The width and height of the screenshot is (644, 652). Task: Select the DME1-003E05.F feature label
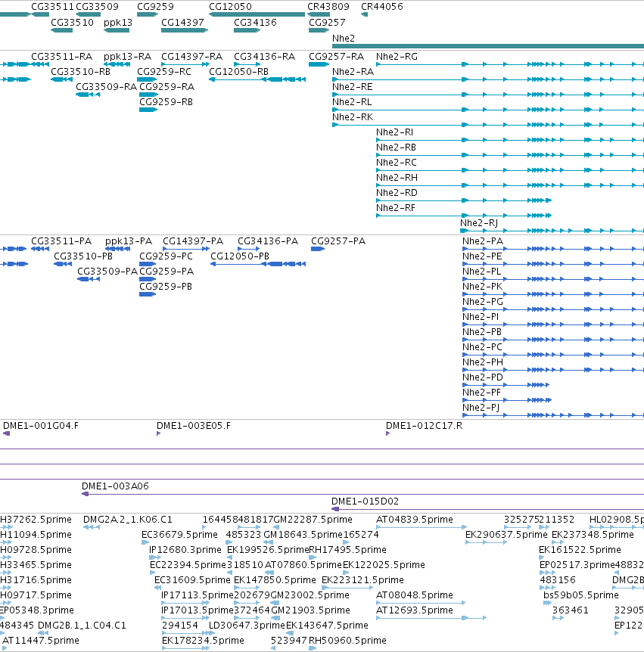point(194,426)
